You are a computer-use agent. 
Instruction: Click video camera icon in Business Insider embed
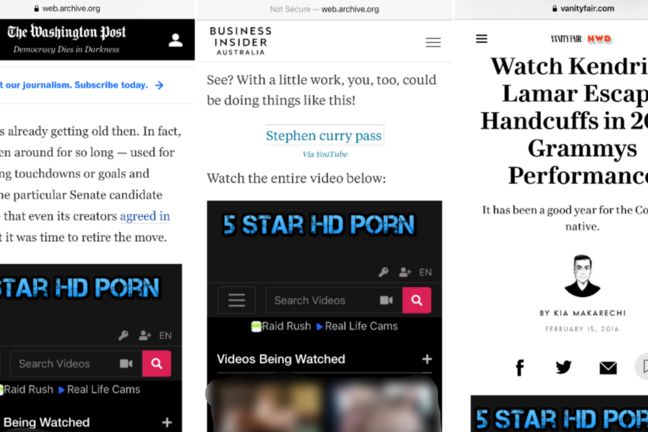(x=386, y=300)
